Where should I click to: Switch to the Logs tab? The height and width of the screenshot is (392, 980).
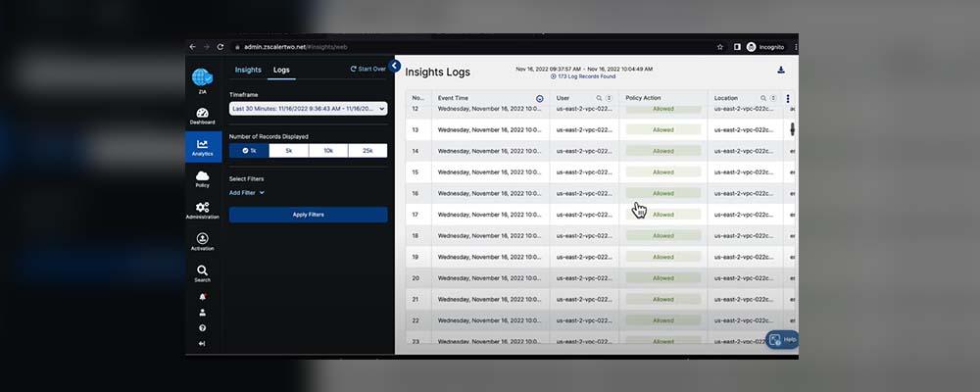pyautogui.click(x=281, y=70)
